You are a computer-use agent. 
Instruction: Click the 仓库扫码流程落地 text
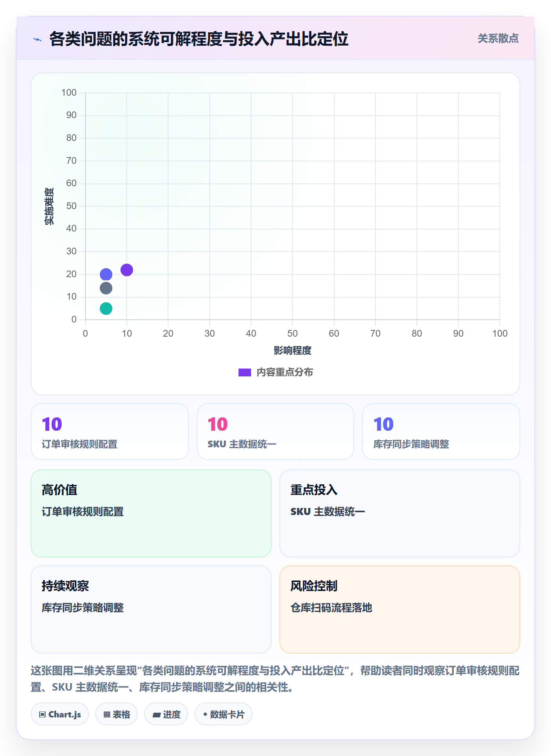[331, 608]
